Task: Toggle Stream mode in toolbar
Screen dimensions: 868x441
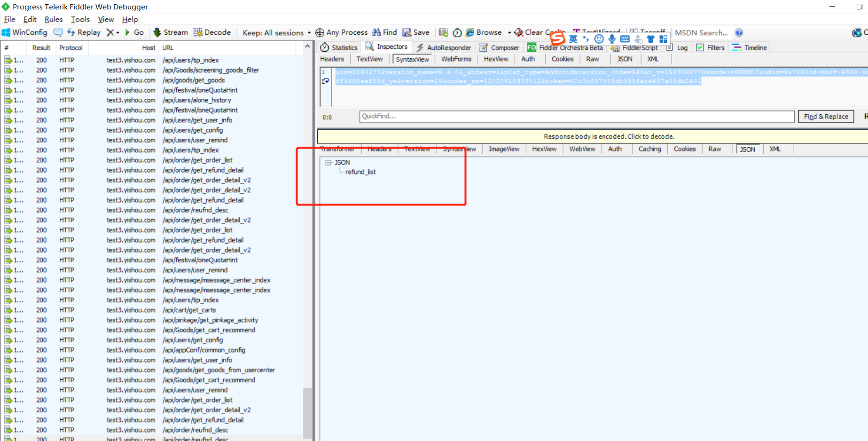Action: click(171, 32)
